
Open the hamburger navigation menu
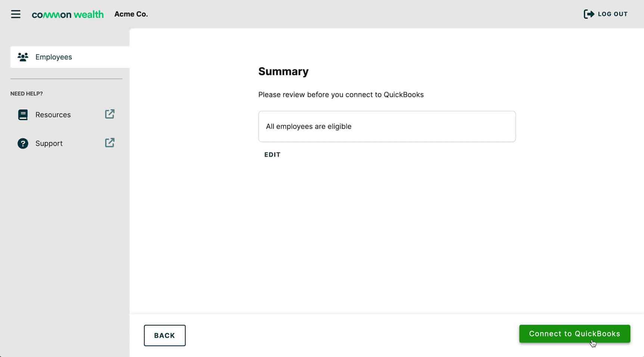coord(16,14)
